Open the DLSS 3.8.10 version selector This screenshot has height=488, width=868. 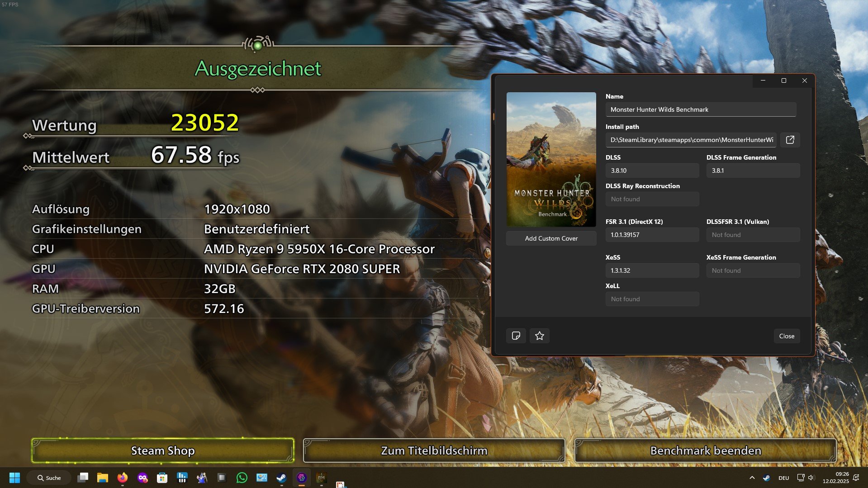point(652,171)
